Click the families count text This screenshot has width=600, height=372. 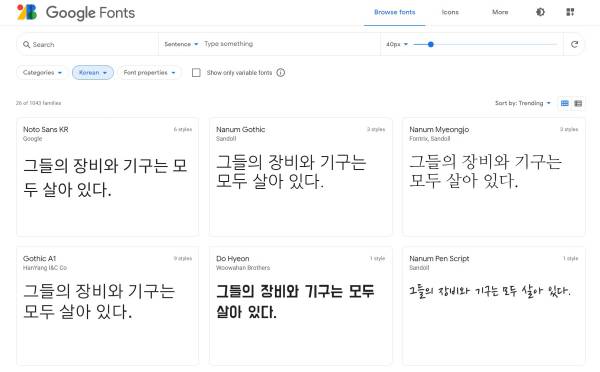38,103
